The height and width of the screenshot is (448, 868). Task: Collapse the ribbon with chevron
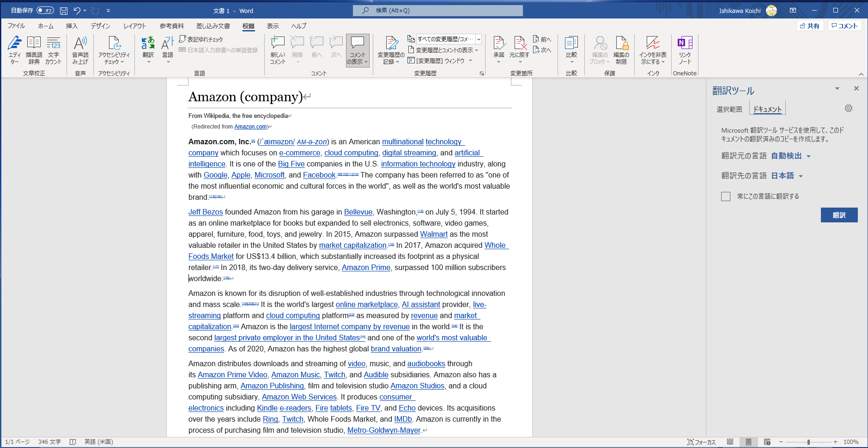point(861,74)
